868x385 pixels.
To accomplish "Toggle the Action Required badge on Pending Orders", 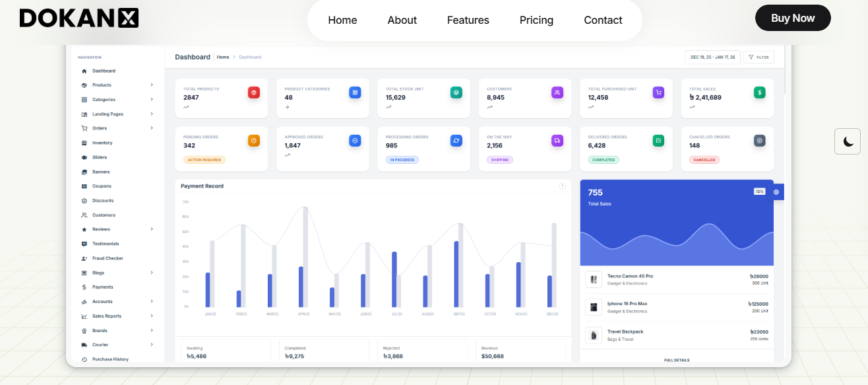I will [205, 159].
